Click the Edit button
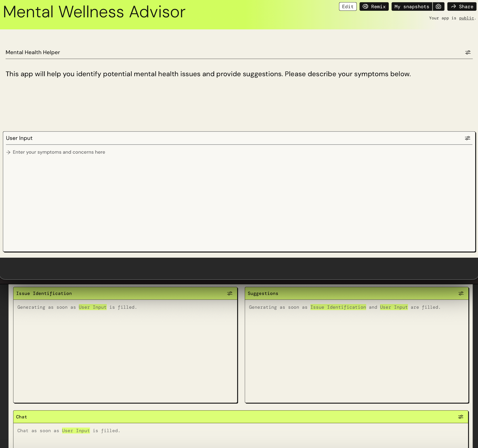 (348, 6)
